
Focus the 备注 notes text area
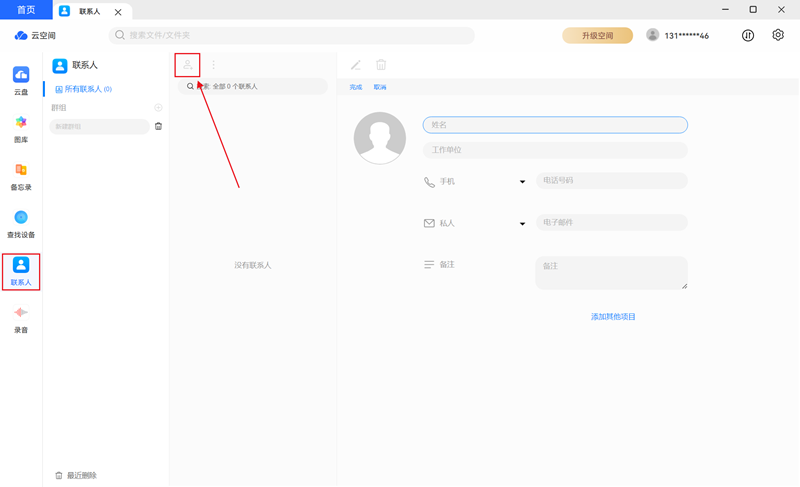(612, 273)
